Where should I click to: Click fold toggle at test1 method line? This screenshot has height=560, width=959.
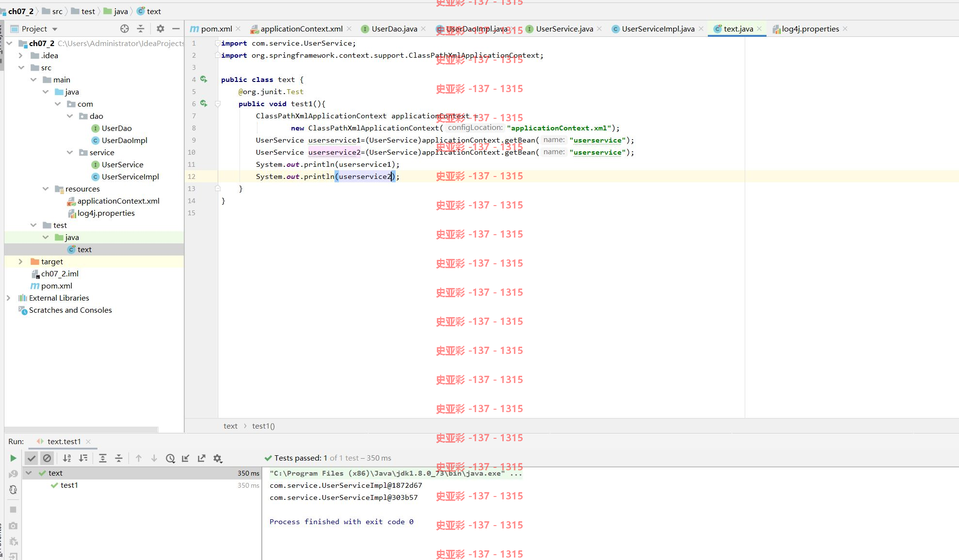(218, 104)
